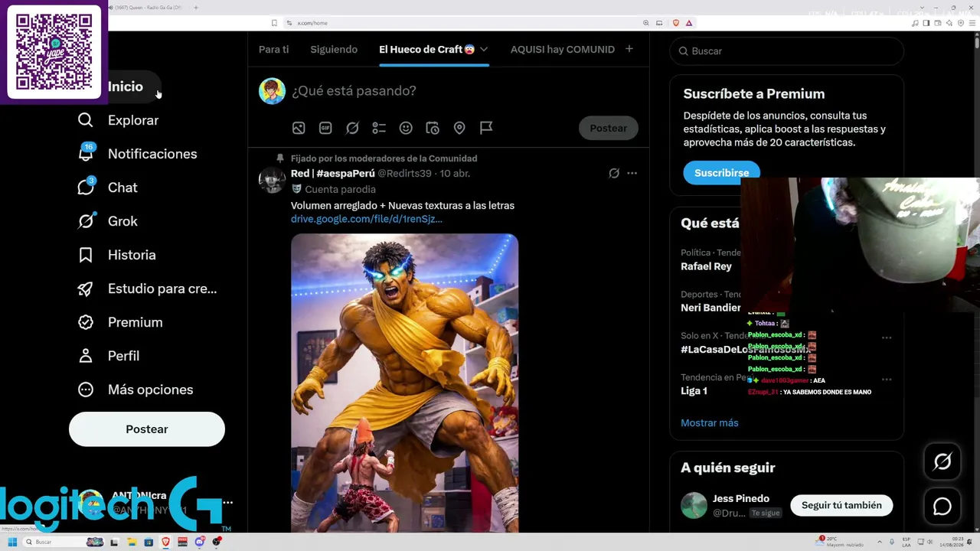The image size is (980, 551).
Task: Go to Inicio in the sidebar
Action: (126, 86)
